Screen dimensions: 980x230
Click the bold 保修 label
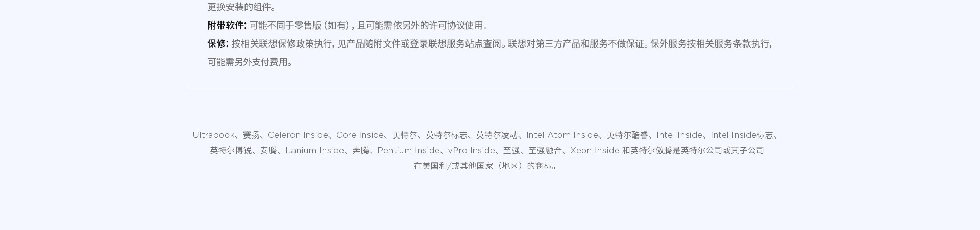[218, 44]
